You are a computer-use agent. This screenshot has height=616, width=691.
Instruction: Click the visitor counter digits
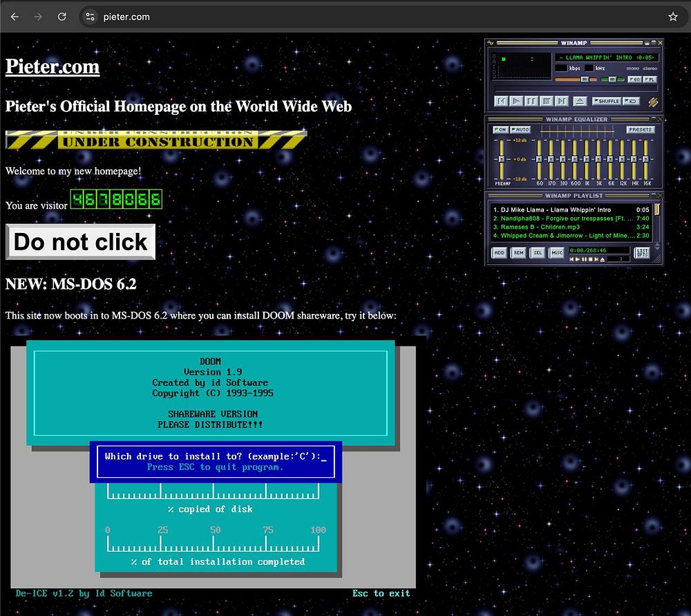pyautogui.click(x=116, y=199)
